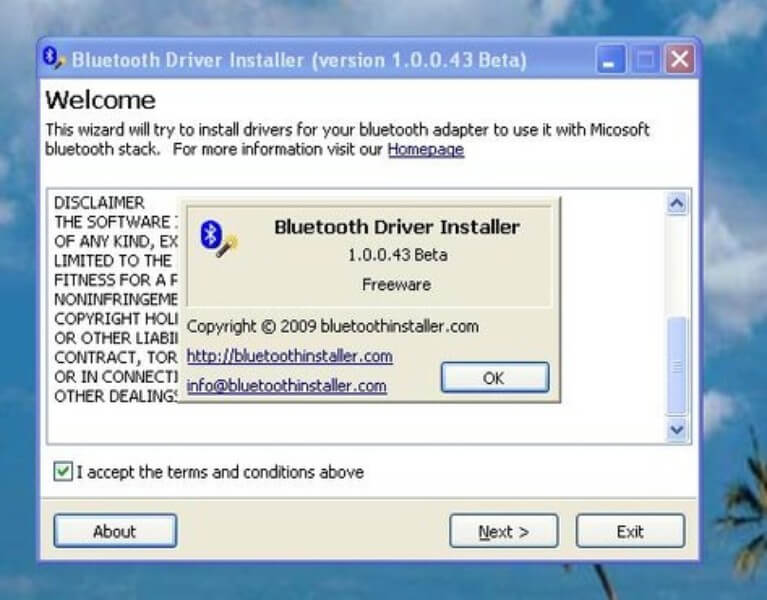This screenshot has width=767, height=600.
Task: Click the Welcome heading text
Action: pos(100,100)
